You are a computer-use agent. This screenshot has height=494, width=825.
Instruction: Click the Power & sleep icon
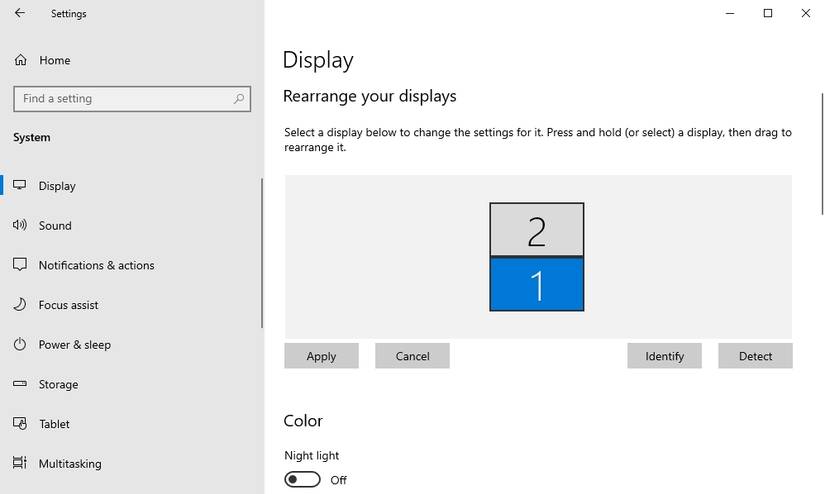20,345
